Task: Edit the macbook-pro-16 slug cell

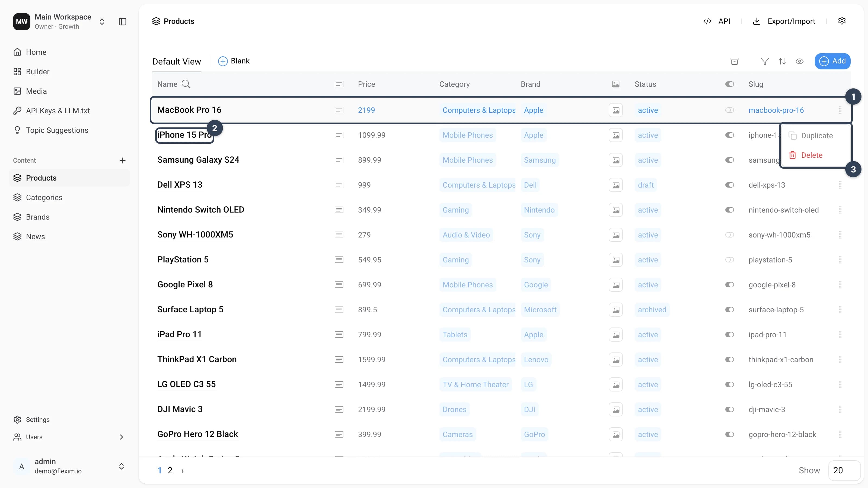Action: [x=776, y=110]
